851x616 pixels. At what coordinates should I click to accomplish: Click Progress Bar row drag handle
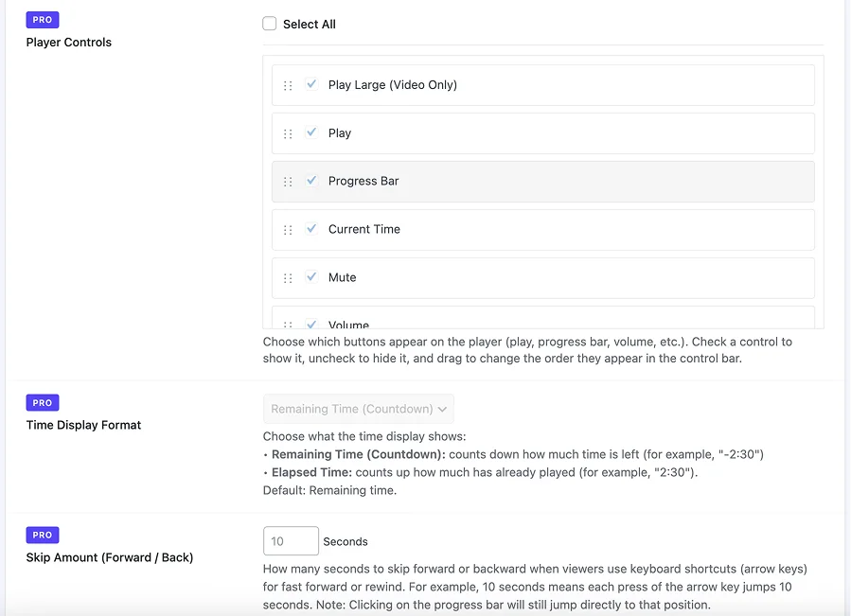(x=288, y=182)
